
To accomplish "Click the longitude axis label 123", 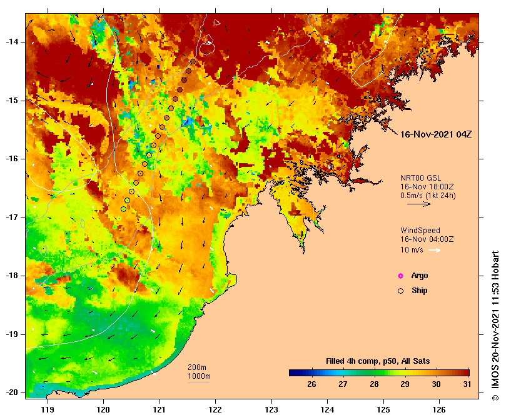I will coord(271,409).
